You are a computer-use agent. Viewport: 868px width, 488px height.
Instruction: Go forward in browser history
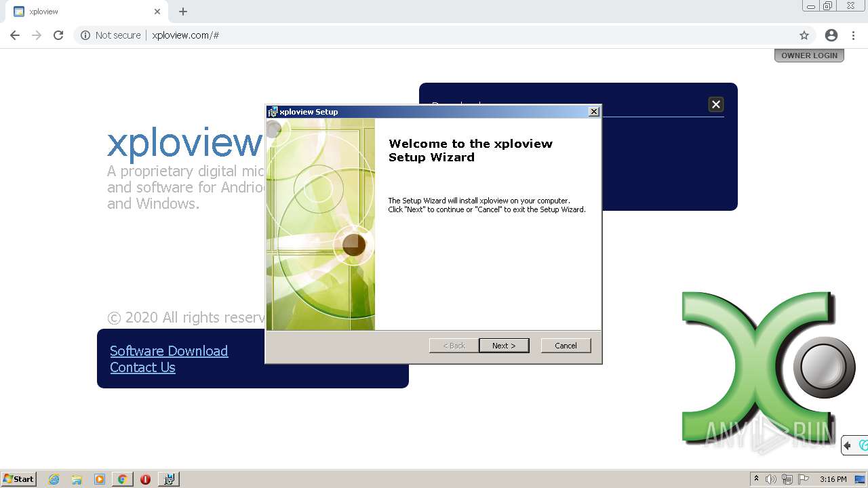37,35
